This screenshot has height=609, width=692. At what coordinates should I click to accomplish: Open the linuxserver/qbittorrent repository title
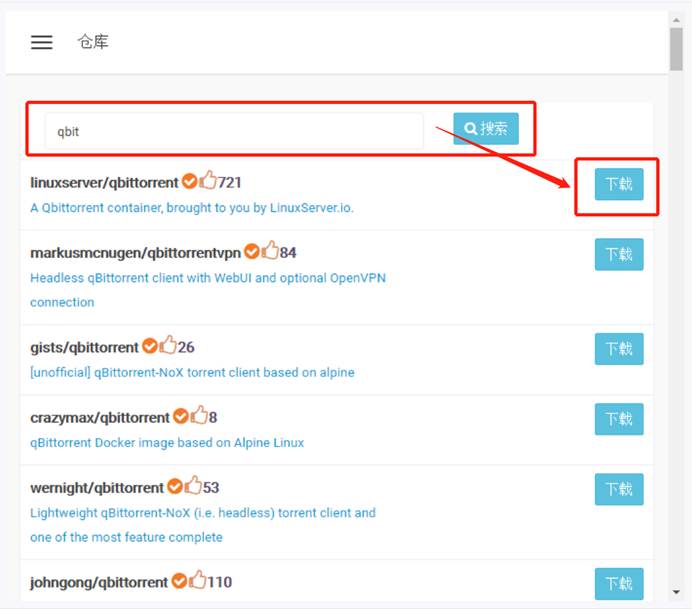(104, 183)
